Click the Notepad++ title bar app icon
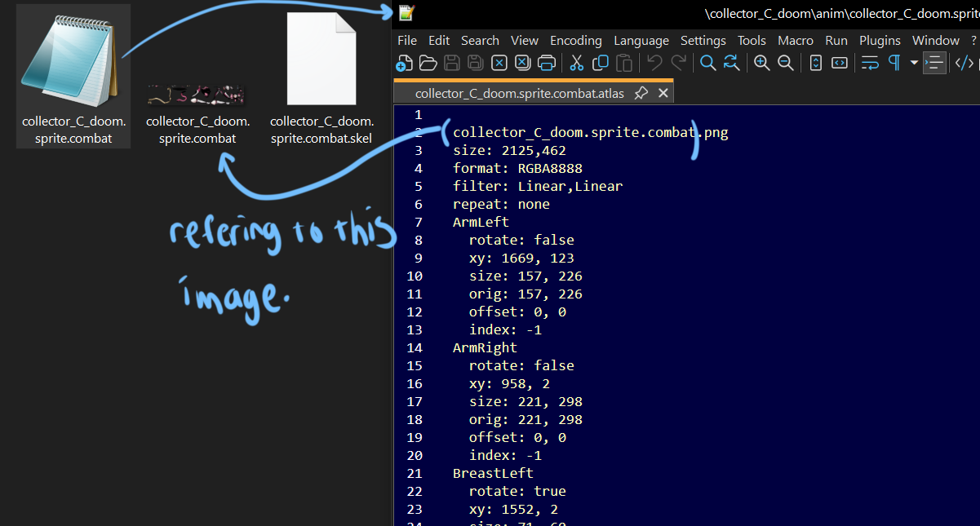 (x=406, y=12)
